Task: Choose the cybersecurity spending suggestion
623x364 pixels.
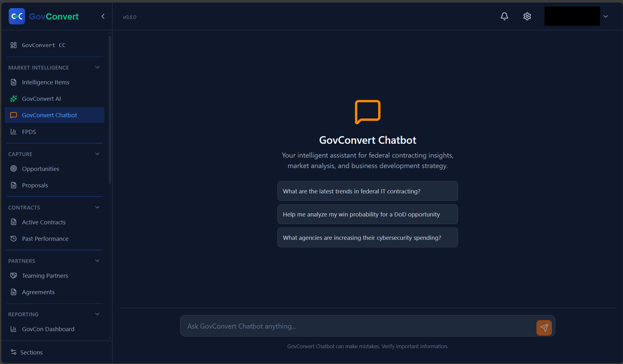Action: (x=367, y=238)
